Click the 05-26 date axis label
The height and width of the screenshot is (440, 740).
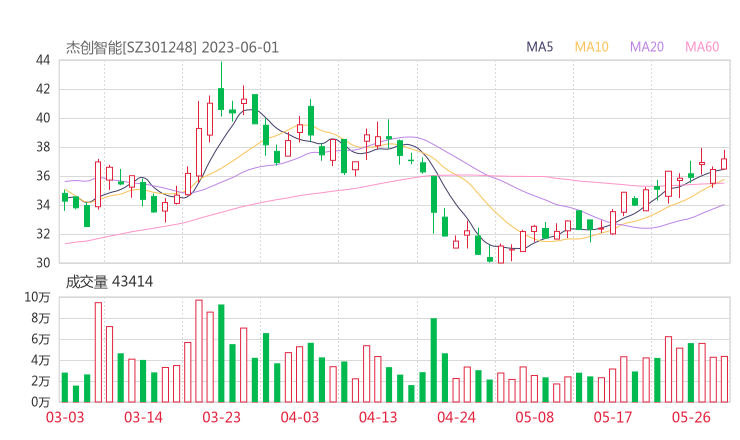pyautogui.click(x=691, y=417)
